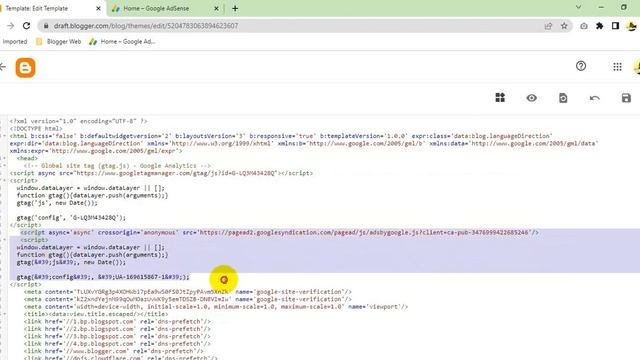Click the width=device-width viewport meta line
Image resolution: width=640 pixels, height=360 pixels.
pos(216,307)
